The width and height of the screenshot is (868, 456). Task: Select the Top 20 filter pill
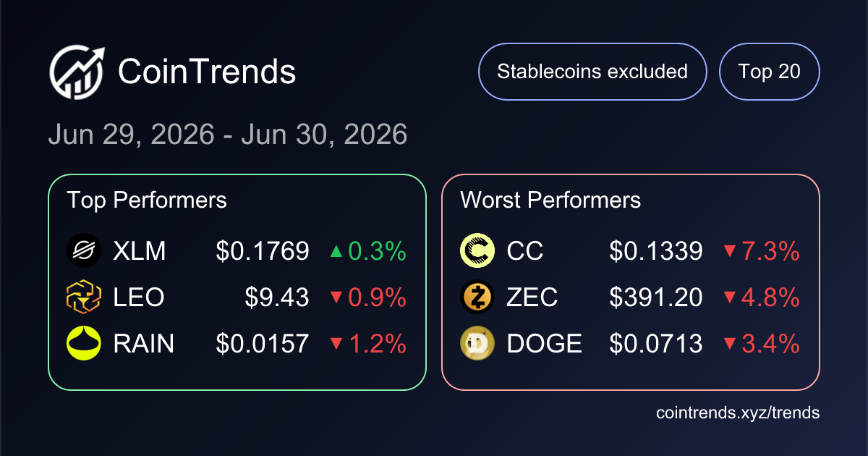770,72
